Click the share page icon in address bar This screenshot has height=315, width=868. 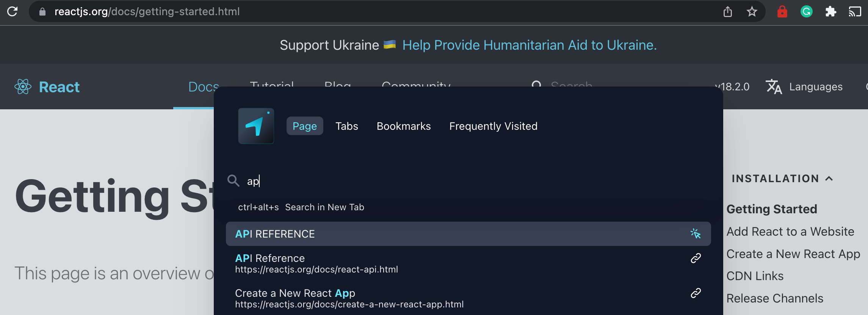(727, 12)
